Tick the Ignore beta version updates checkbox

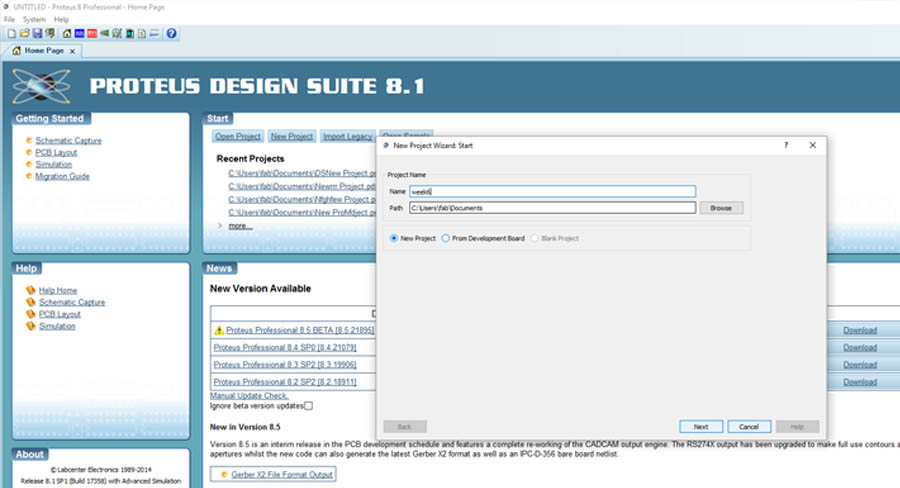pyautogui.click(x=309, y=406)
